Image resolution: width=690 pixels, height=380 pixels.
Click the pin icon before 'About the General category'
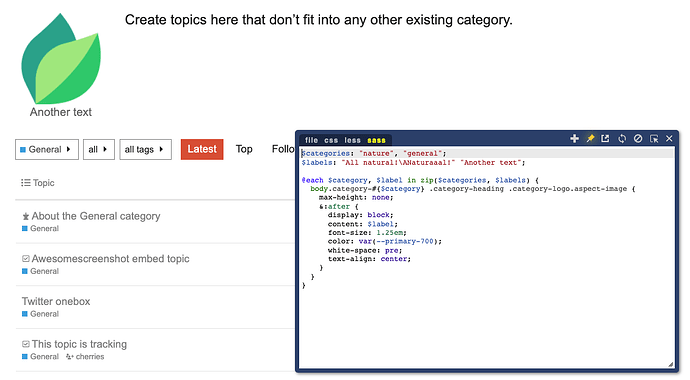coord(26,216)
